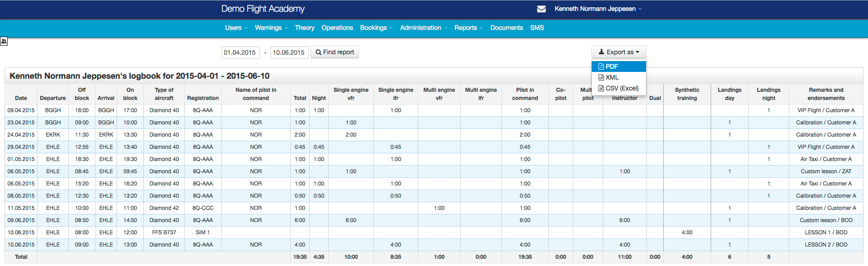Click the logbook heading for 2015-04-01 - 2015-06-10
This screenshot has height=266, width=868.
pos(139,76)
